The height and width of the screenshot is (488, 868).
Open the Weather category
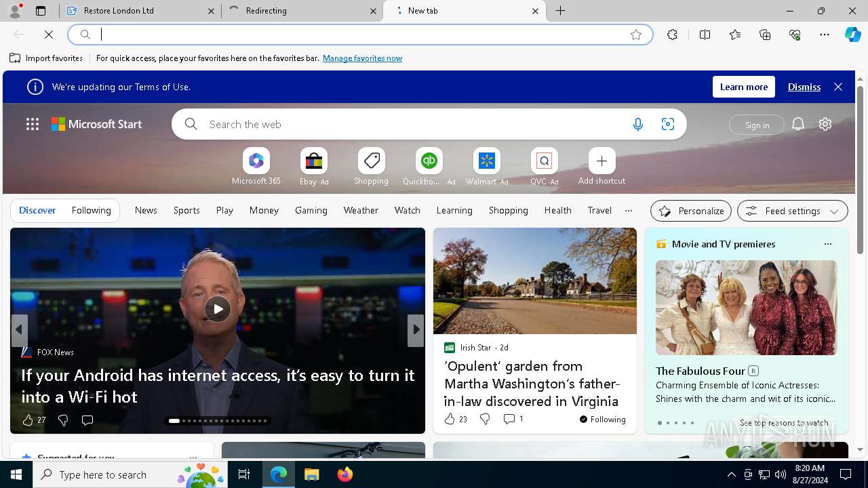click(361, 210)
